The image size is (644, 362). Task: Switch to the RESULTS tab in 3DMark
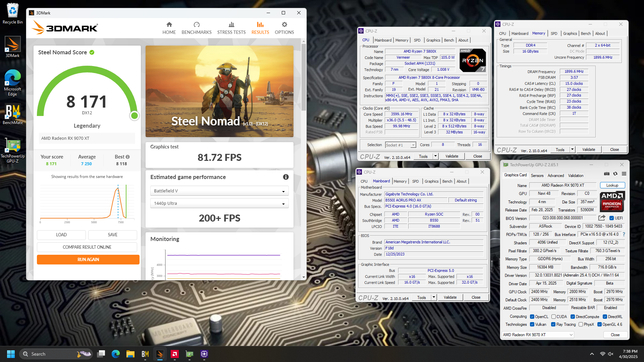260,28
